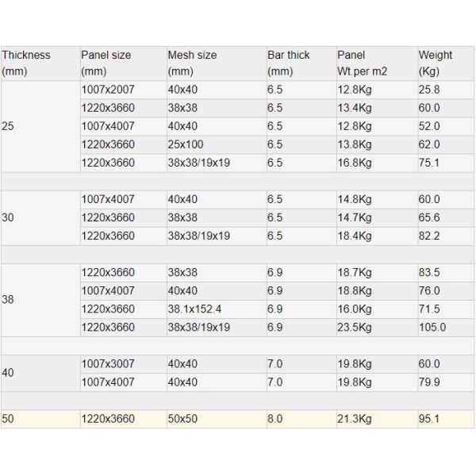Select the 50x50 mesh size cell

click(x=182, y=418)
